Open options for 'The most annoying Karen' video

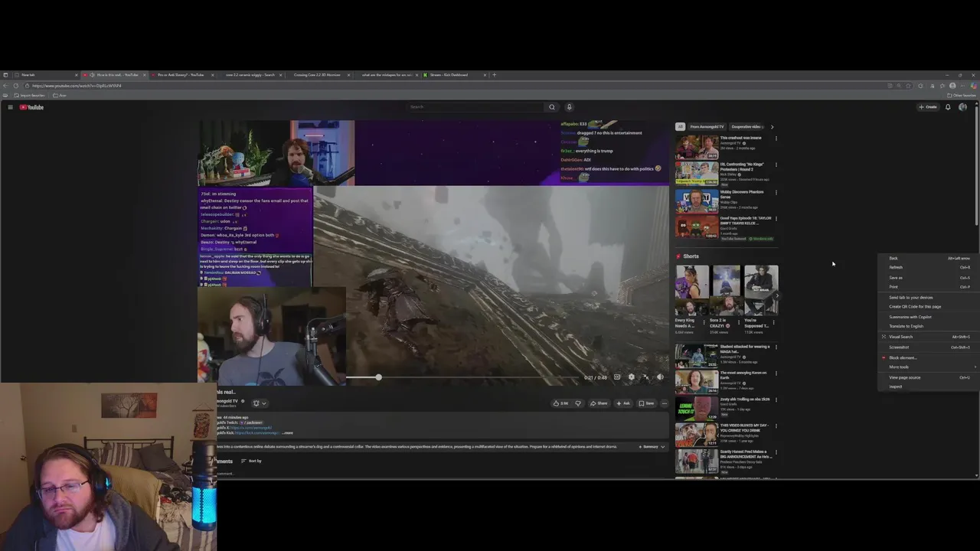(x=776, y=373)
